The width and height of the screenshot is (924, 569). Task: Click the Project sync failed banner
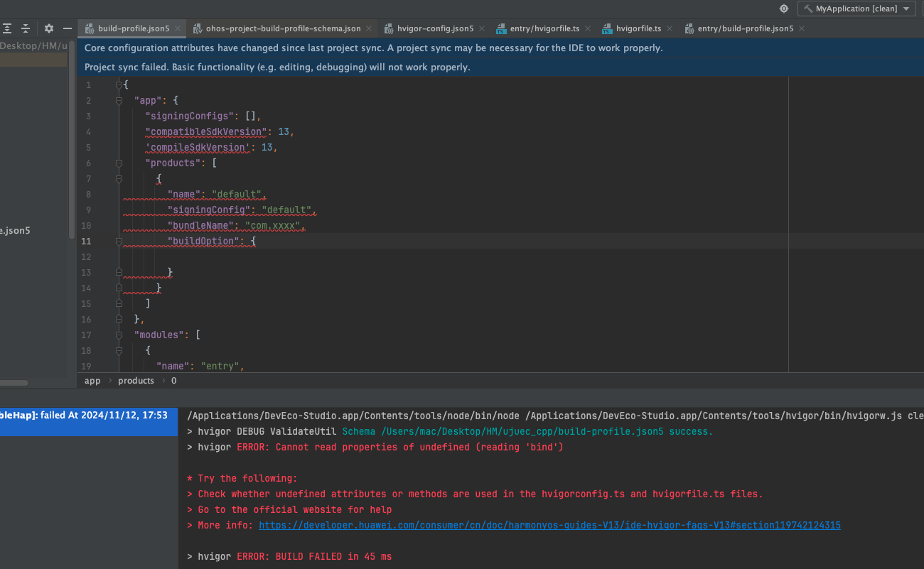pyautogui.click(x=500, y=67)
